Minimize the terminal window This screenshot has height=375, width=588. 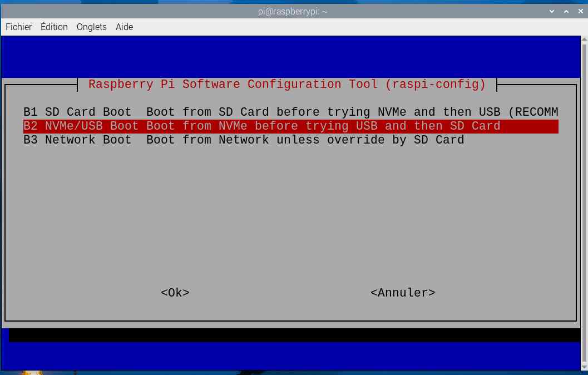(552, 11)
